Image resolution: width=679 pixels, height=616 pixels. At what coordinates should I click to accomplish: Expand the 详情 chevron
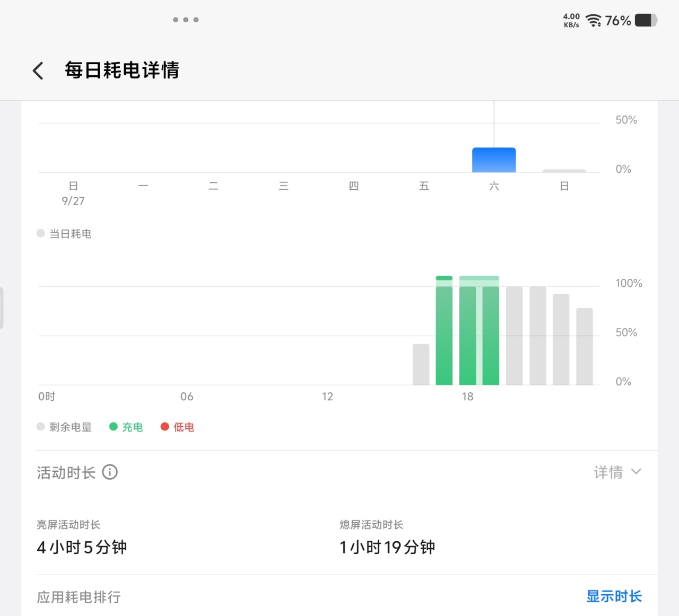(636, 471)
